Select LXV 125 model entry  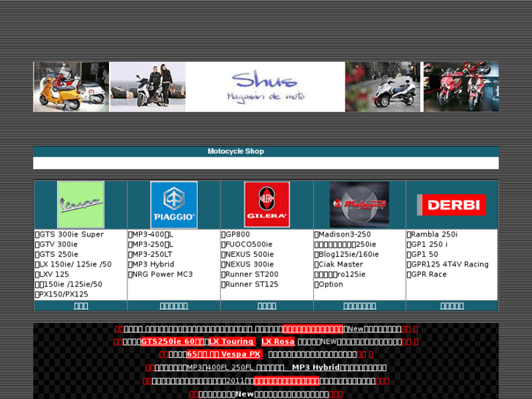click(x=52, y=275)
